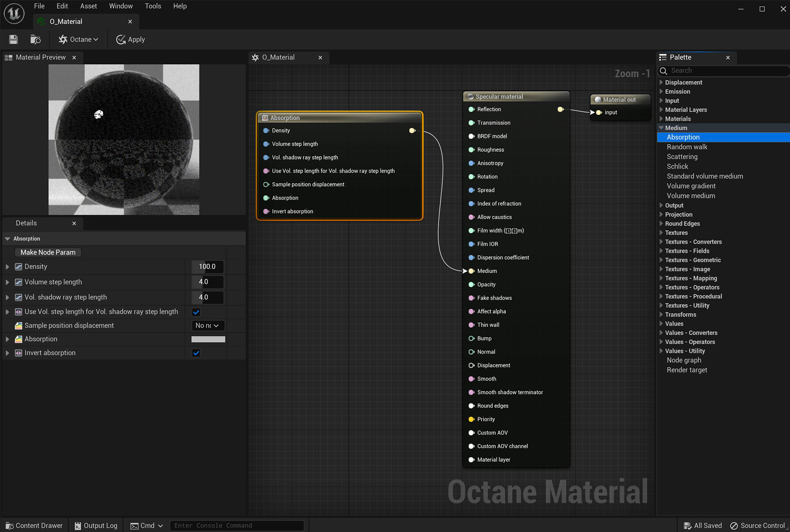Close the Details panel tab

pyautogui.click(x=74, y=223)
